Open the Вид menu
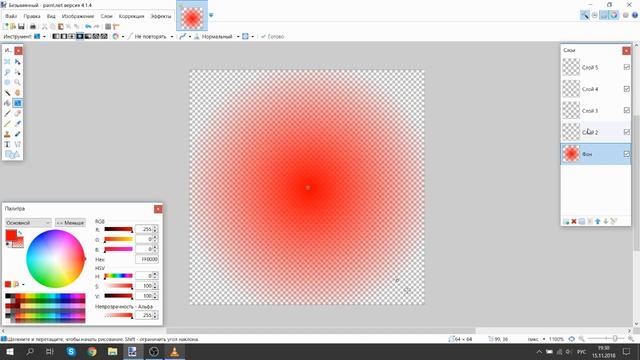Screen dimensions: 640x360 [51, 16]
